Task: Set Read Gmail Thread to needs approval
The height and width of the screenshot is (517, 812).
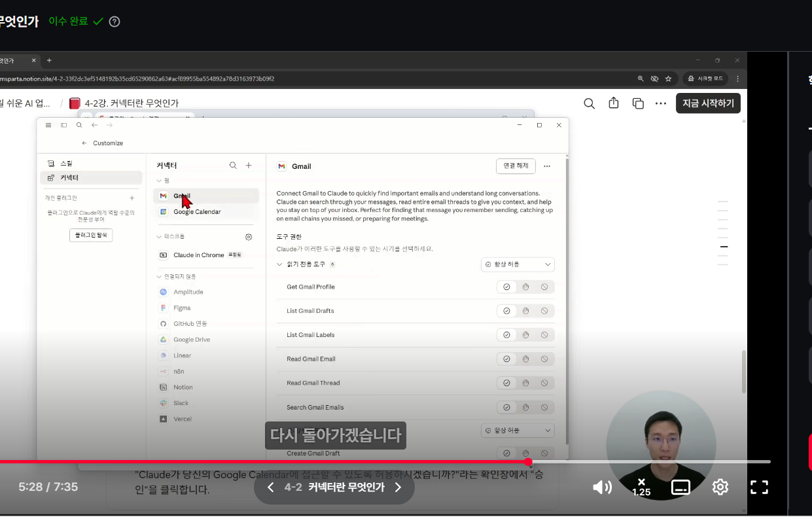Action: [525, 383]
